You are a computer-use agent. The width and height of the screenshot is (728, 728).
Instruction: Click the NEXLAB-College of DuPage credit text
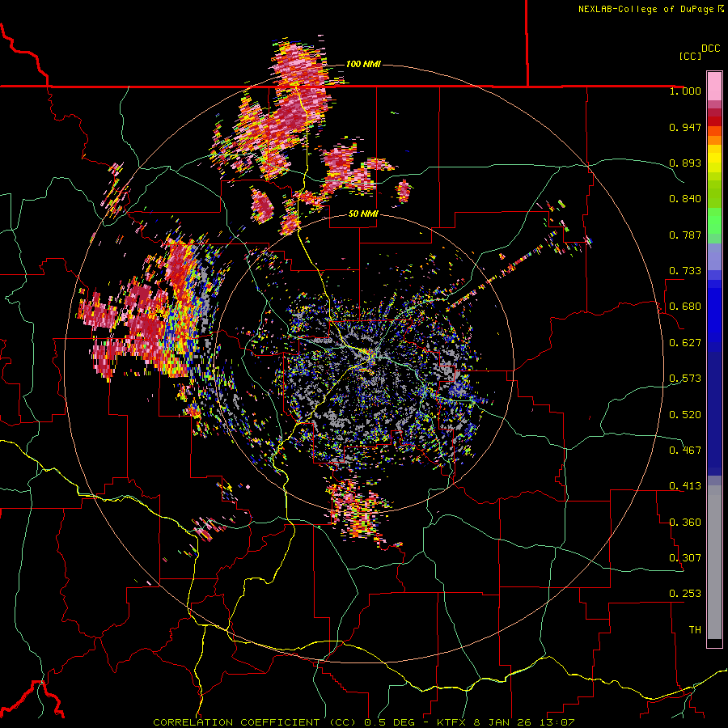click(x=645, y=9)
